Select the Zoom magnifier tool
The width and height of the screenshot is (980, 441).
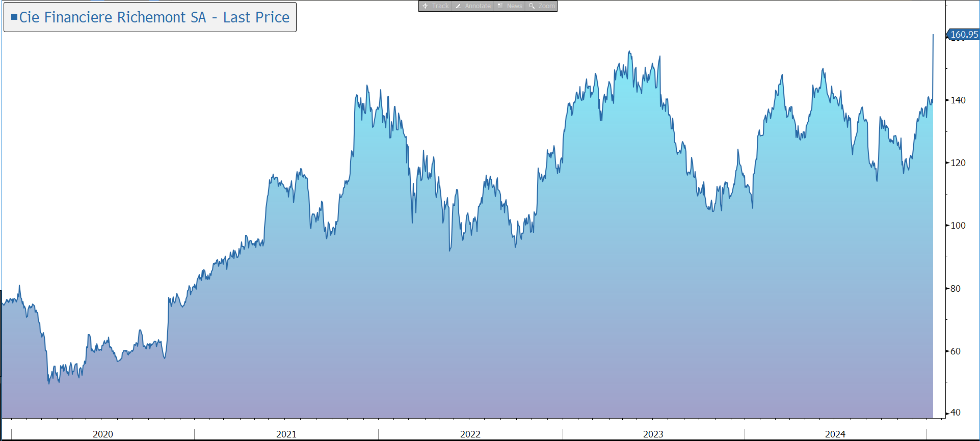(x=541, y=6)
